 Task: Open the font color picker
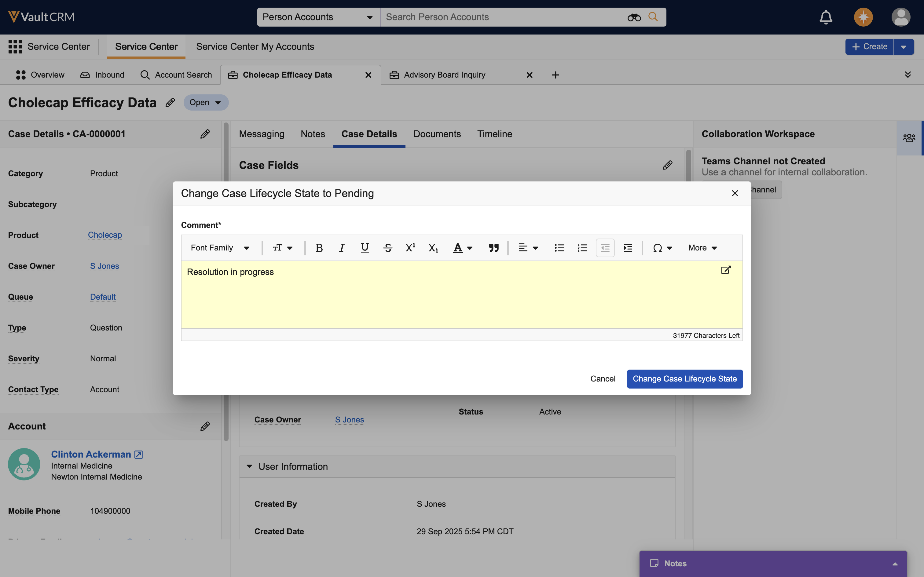pos(463,248)
